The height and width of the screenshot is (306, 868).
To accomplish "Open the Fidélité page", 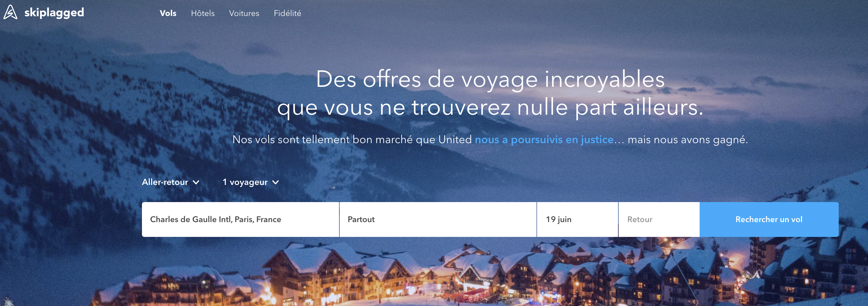I will point(287,13).
